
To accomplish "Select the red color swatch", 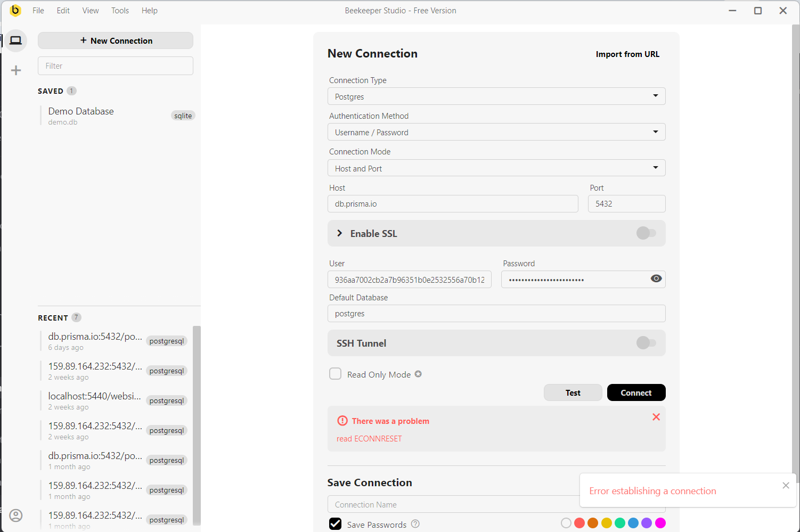I will (579, 523).
